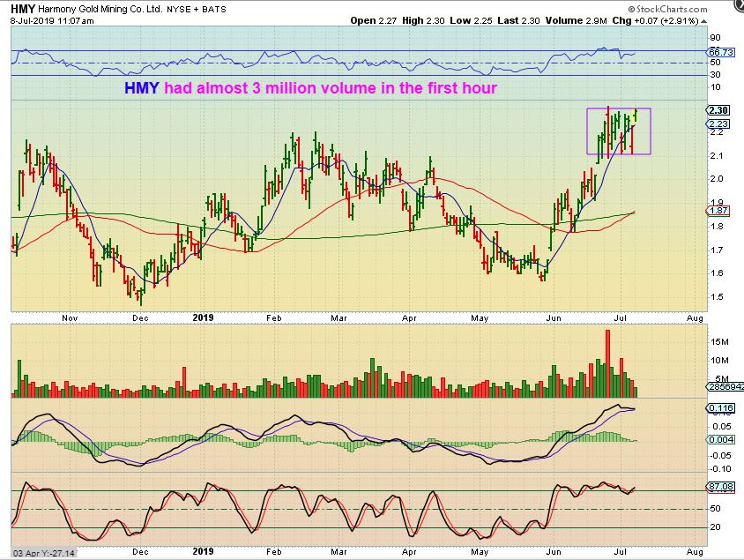
Task: Click the last price label 2.30
Action: pyautogui.click(x=717, y=110)
